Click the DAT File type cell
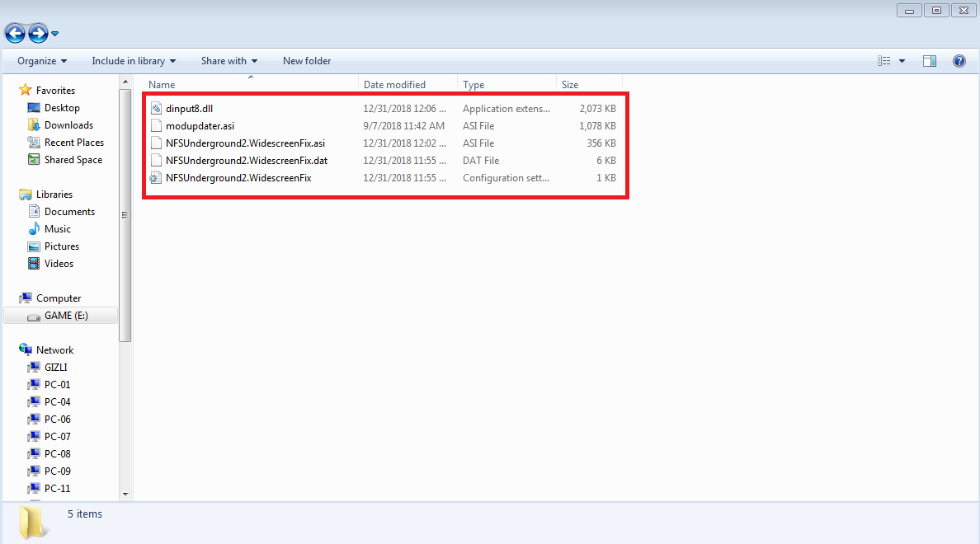The width and height of the screenshot is (980, 544). click(x=481, y=161)
